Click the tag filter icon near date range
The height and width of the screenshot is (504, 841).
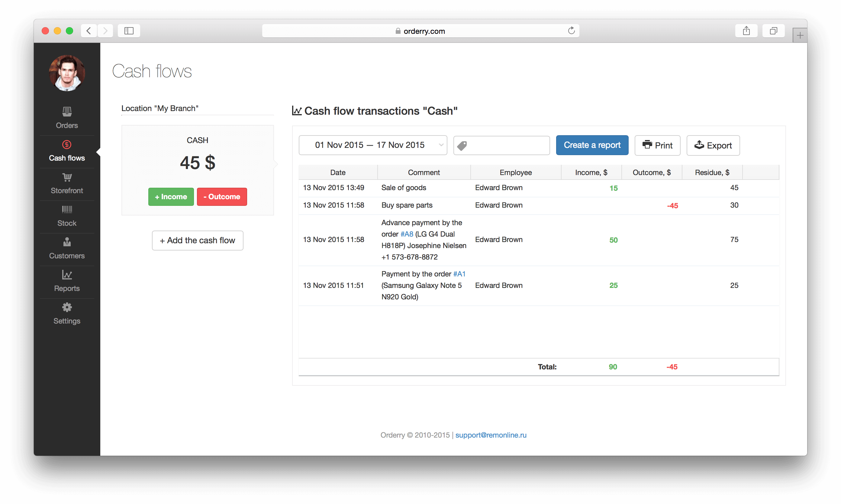tap(462, 145)
